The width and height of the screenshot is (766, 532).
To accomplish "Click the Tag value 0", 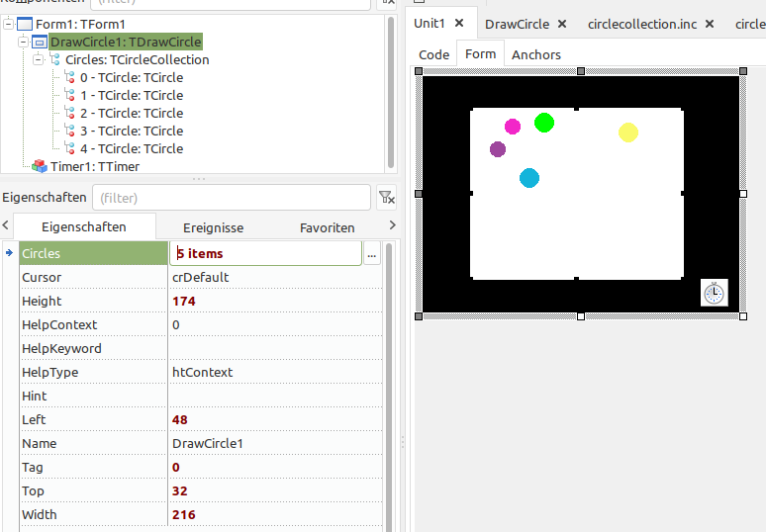I will point(176,468).
